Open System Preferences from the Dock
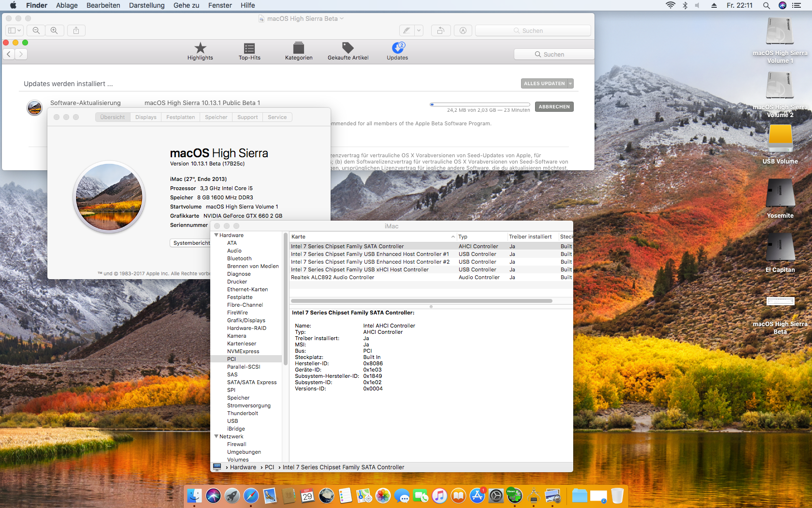 496,495
